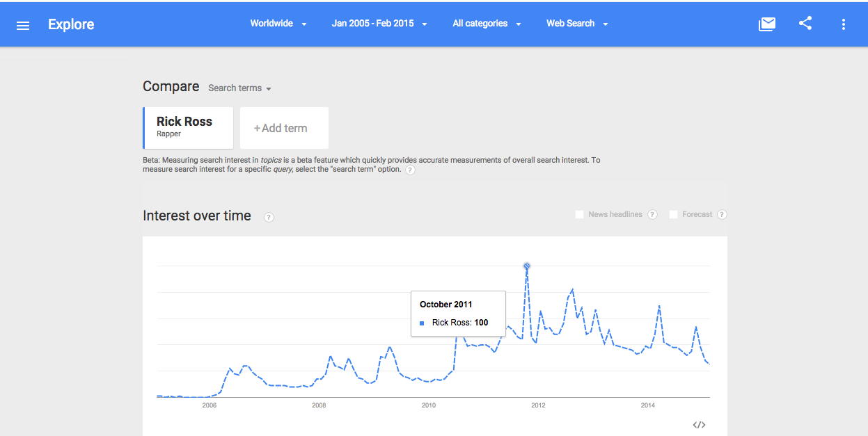Click the Interest over time heading

click(x=197, y=216)
